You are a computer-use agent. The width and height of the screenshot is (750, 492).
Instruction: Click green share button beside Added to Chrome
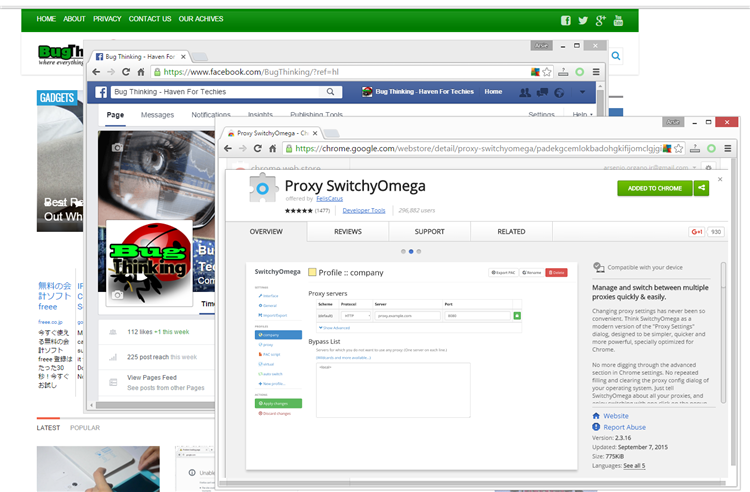(x=701, y=188)
